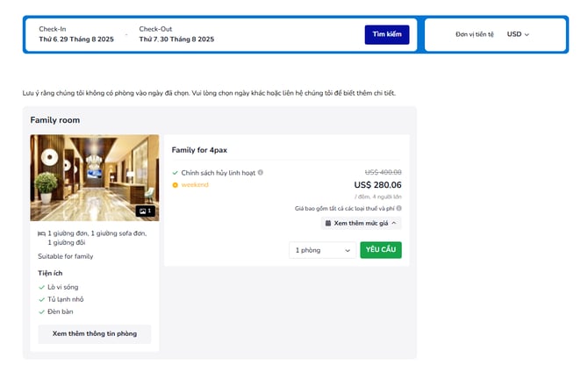Click the calendar icon in Xem thêm mức giá

click(x=328, y=223)
